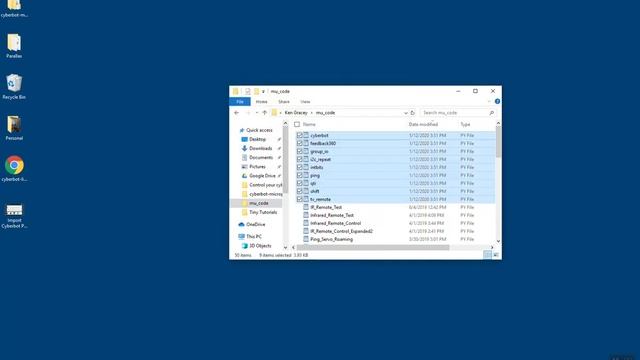Sort by the Name column header
Screen dimensions: 640x360
click(x=309, y=124)
